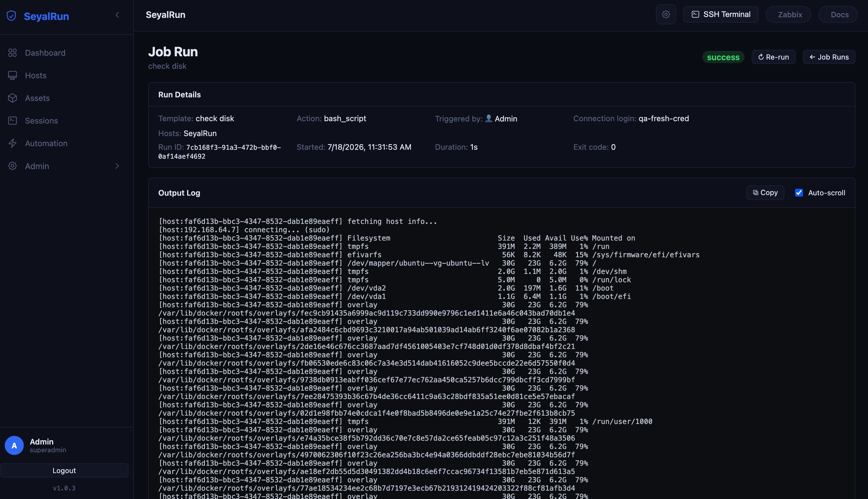This screenshot has height=499, width=868.
Task: Collapse the sidebar with the chevron arrow
Action: (117, 15)
